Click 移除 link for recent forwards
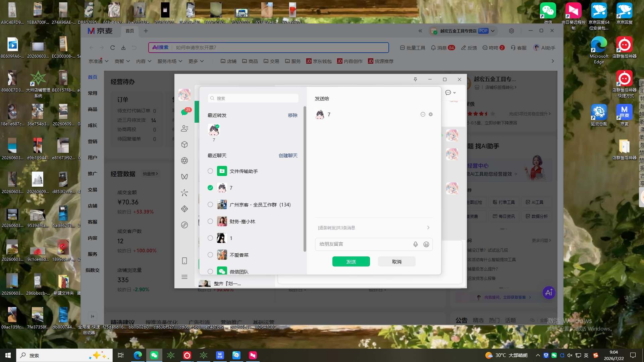 293,115
